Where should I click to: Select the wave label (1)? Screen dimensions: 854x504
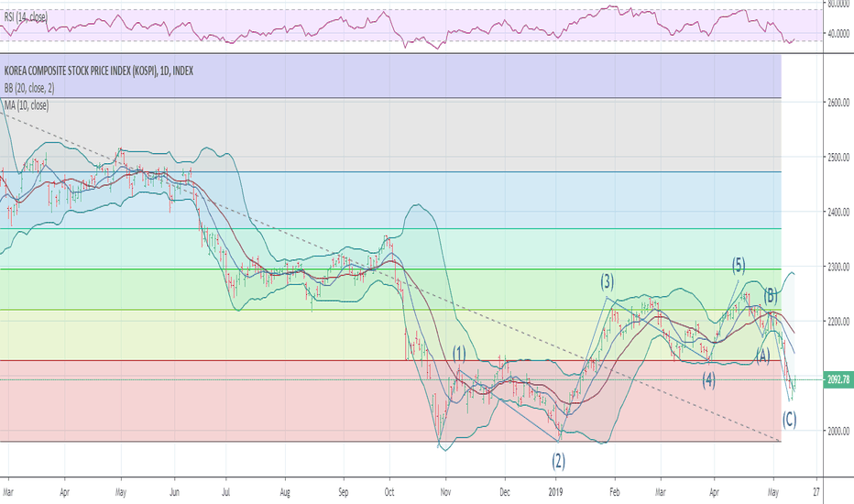tap(459, 354)
